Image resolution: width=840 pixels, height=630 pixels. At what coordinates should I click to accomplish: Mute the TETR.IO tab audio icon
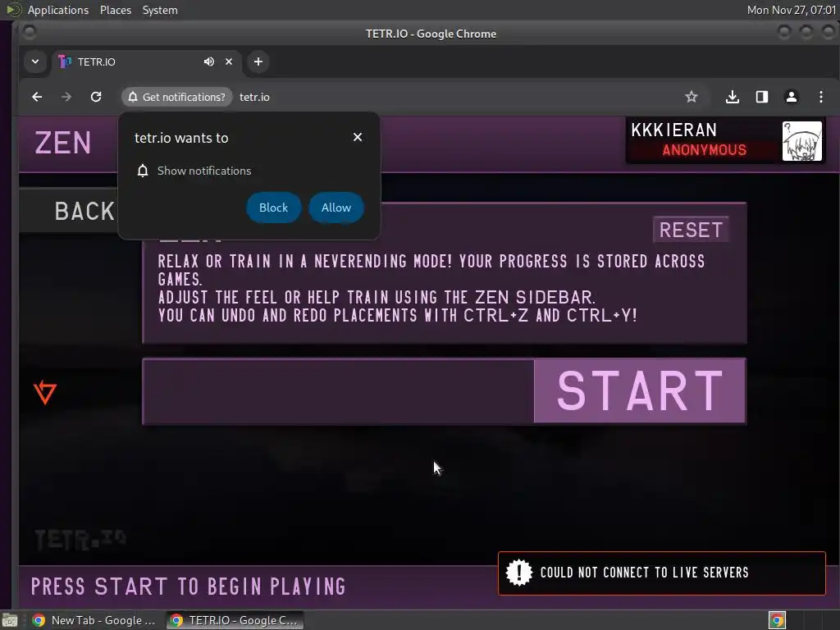tap(209, 62)
